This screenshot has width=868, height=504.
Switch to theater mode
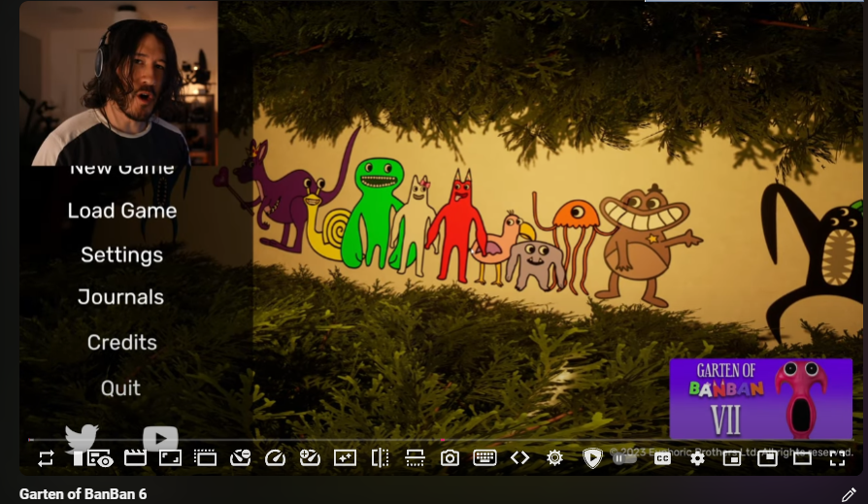point(802,458)
